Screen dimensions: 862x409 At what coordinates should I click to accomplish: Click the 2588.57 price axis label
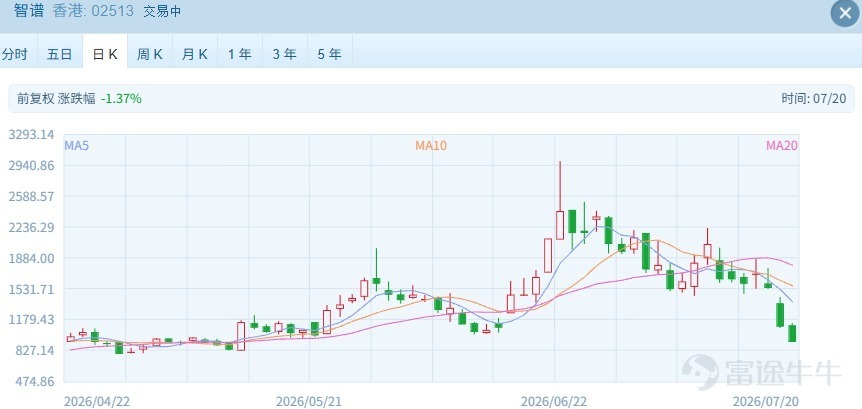(x=31, y=196)
